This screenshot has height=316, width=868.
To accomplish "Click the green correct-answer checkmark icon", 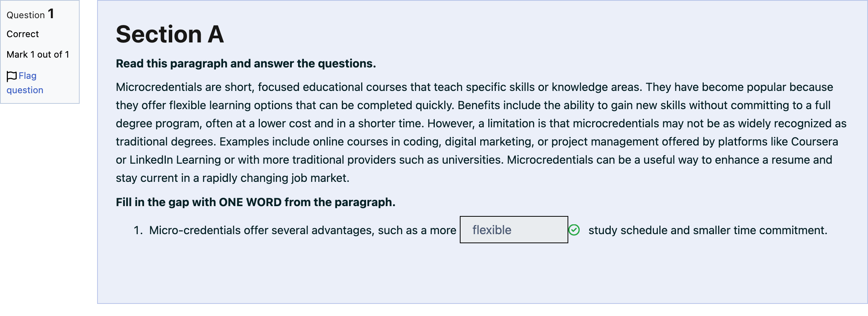I will pos(574,230).
